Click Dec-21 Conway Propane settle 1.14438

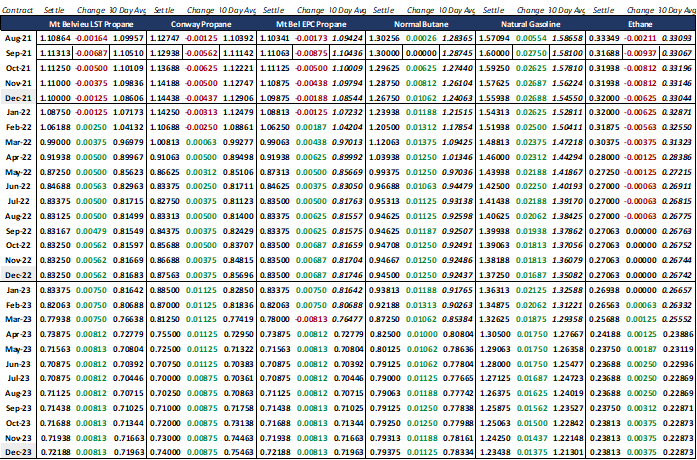[x=165, y=97]
